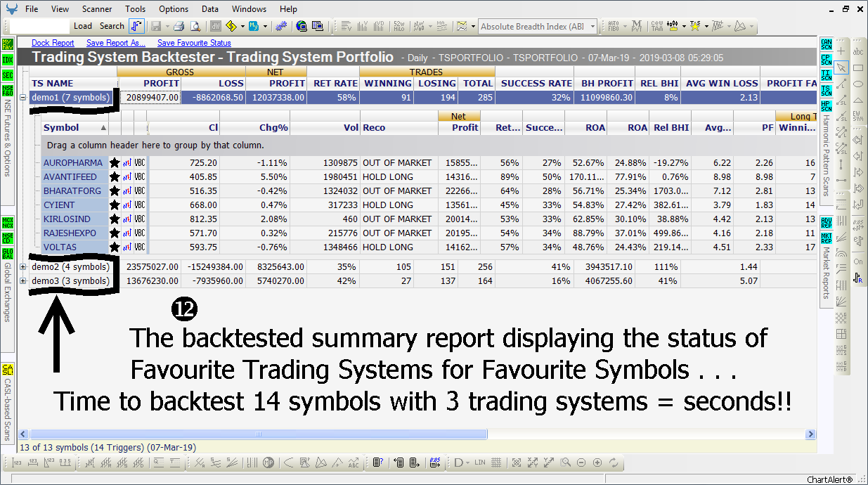Click the Load button in the toolbar
Image resolution: width=868 pixels, height=485 pixels.
(83, 26)
